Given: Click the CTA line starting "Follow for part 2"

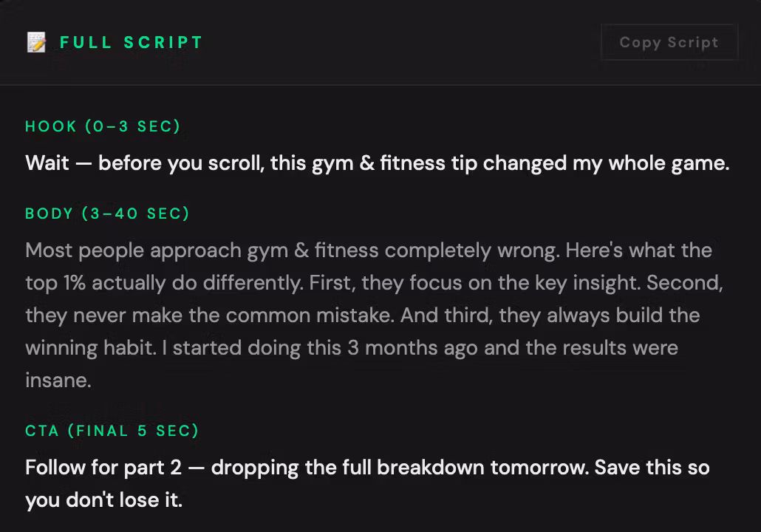Looking at the screenshot, I should click(x=367, y=468).
